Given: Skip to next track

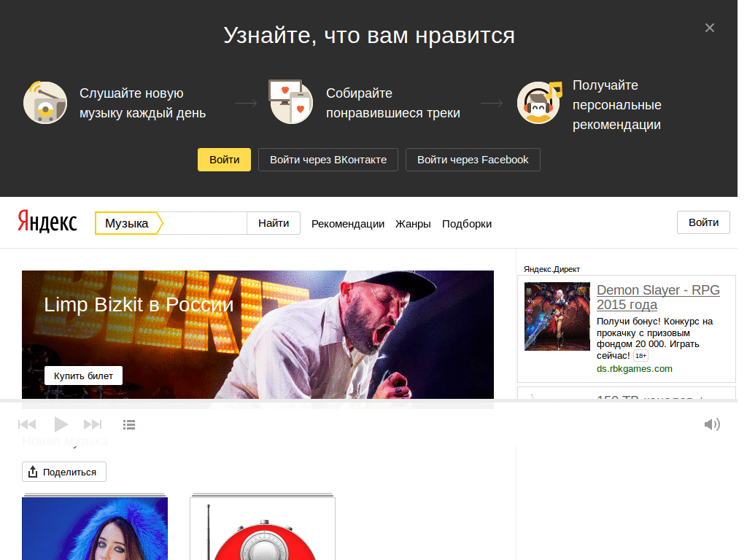Looking at the screenshot, I should [x=93, y=424].
